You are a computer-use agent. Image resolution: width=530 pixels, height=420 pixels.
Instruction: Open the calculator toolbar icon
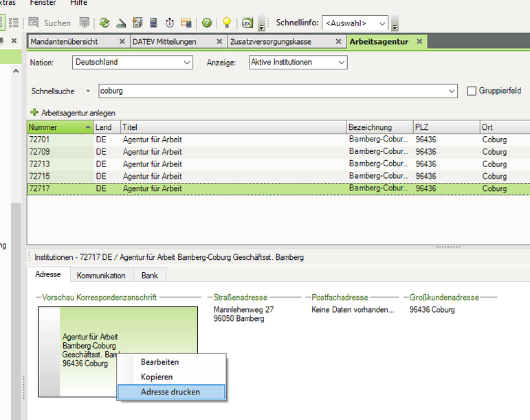pyautogui.click(x=153, y=23)
